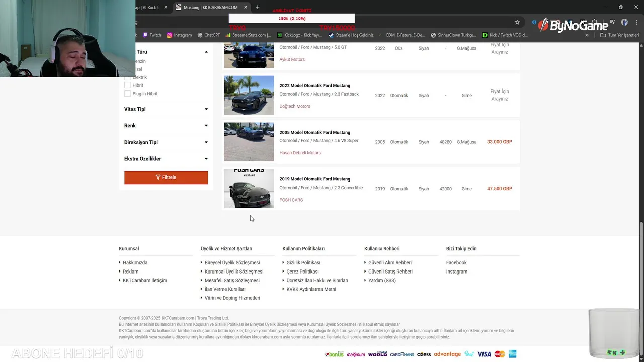Open the Twitch bookmark
This screenshot has width=644, height=362.
click(152, 35)
